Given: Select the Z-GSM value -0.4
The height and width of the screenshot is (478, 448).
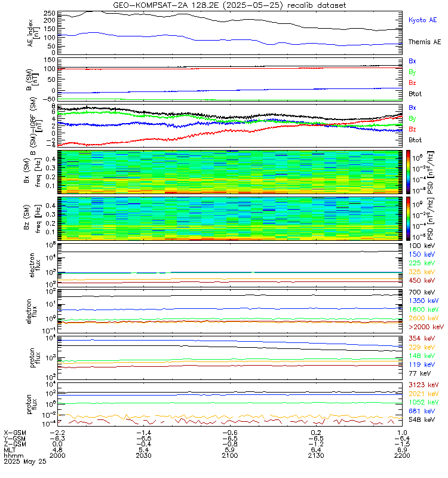Looking at the screenshot, I should [x=143, y=444].
